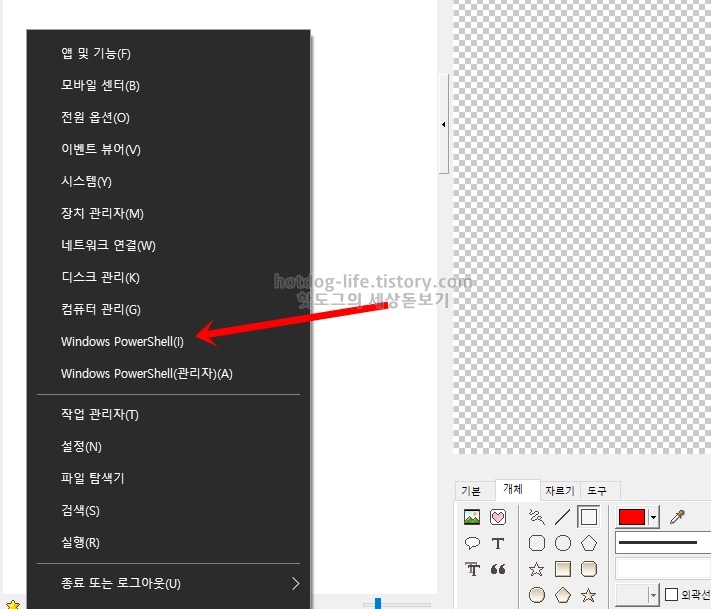Open 실행(R) run dialog entry
This screenshot has height=609, width=711.
tap(169, 542)
